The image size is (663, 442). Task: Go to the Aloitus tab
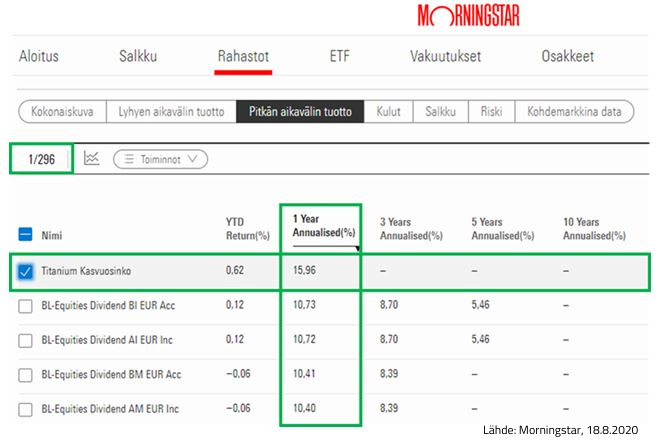(39, 56)
